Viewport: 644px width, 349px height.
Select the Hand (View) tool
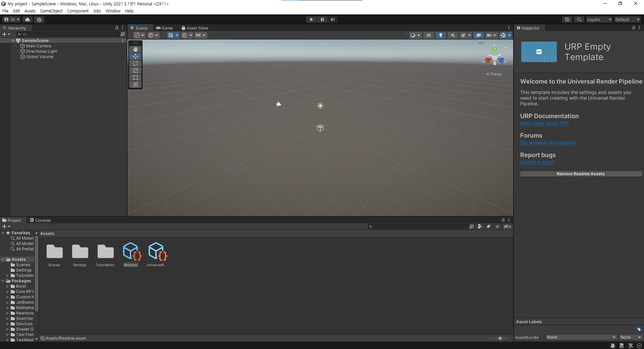[x=136, y=49]
